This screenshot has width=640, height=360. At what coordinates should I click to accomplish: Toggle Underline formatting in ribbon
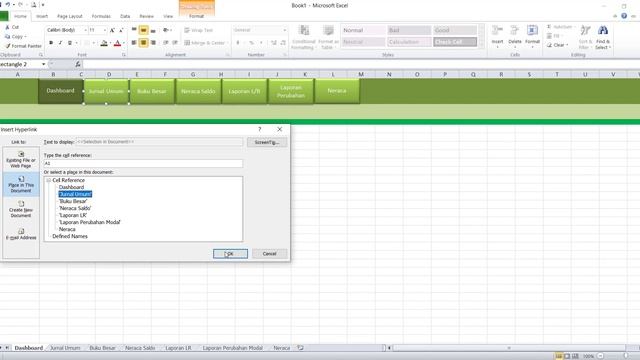pyautogui.click(x=70, y=43)
